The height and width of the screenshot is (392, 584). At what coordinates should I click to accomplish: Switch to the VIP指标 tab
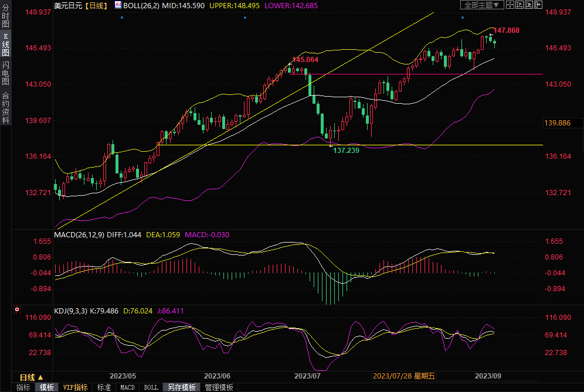[x=75, y=387]
